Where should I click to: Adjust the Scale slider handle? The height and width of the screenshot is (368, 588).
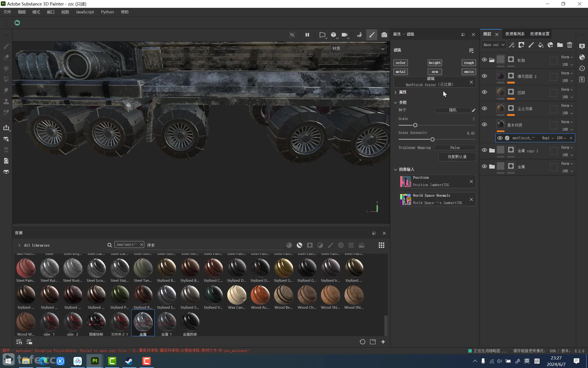pyautogui.click(x=415, y=125)
